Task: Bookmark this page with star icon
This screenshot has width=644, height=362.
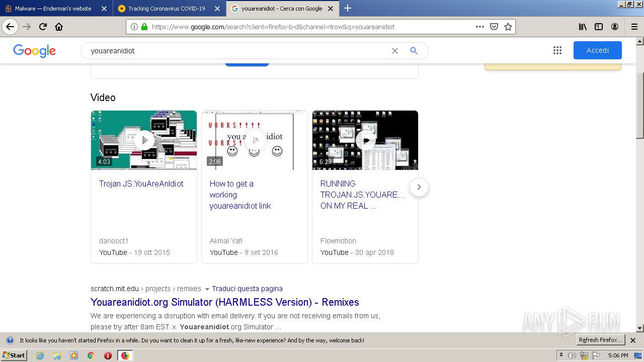Action: point(508,27)
